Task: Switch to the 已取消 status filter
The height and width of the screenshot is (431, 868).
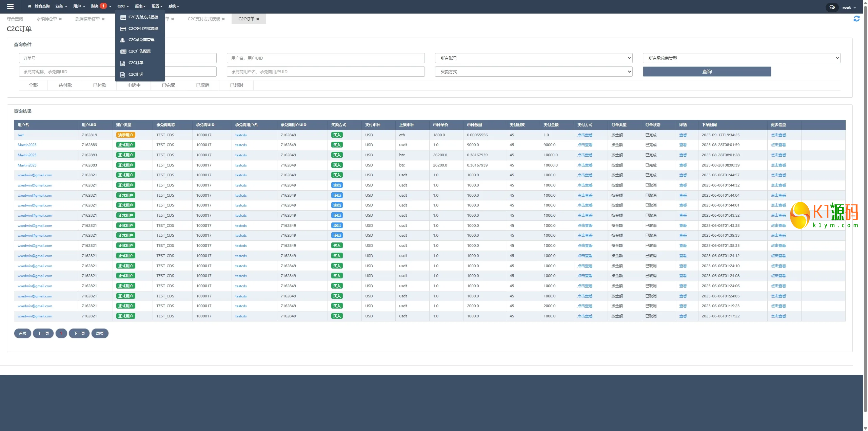Action: coord(202,85)
